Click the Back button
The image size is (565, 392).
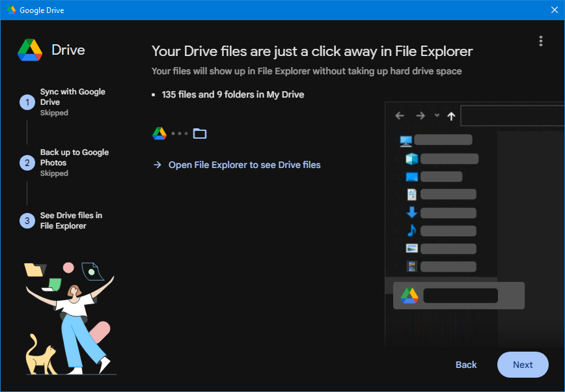tap(466, 365)
